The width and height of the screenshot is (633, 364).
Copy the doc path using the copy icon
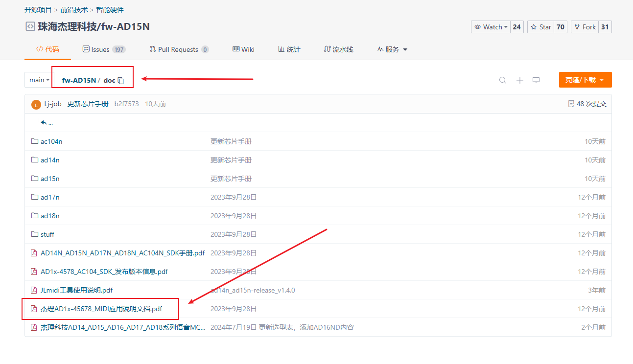click(x=120, y=80)
